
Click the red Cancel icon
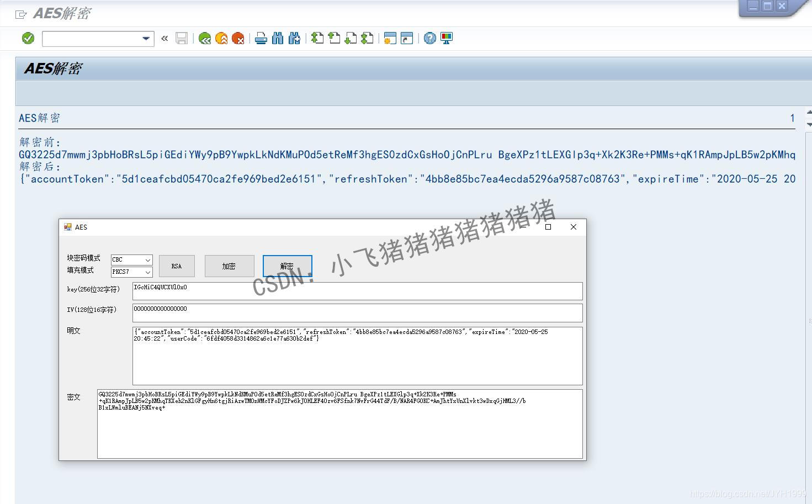(x=238, y=38)
